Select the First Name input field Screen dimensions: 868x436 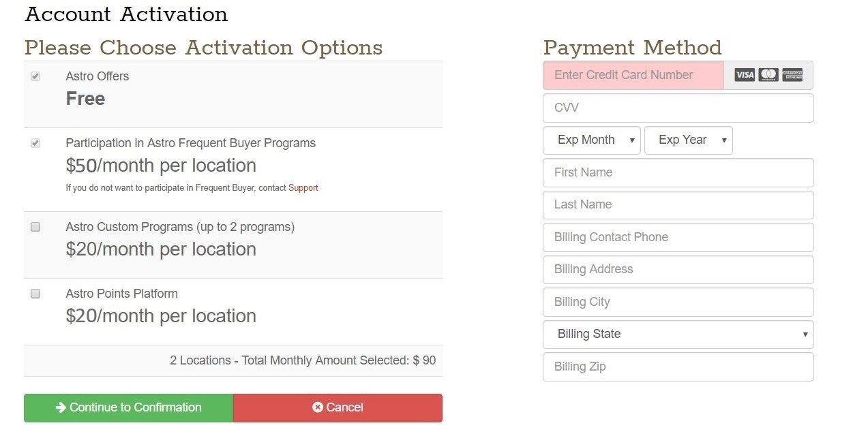click(x=678, y=173)
